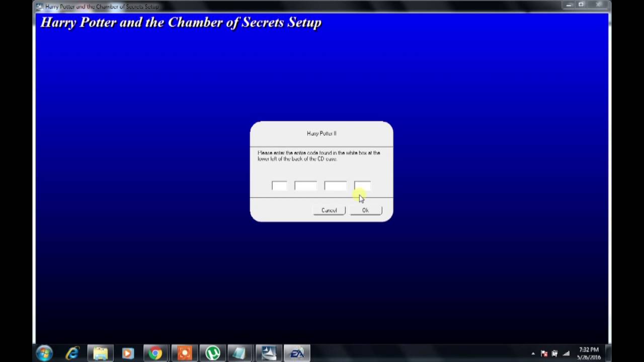Focus the second code input box

tap(305, 186)
